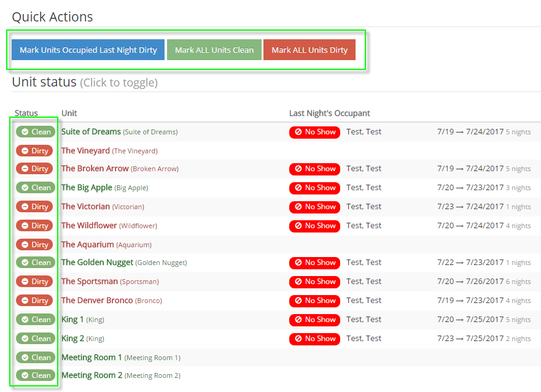Click No Show badge for Suite of Dreams
The width and height of the screenshot is (541, 392).
tap(314, 132)
